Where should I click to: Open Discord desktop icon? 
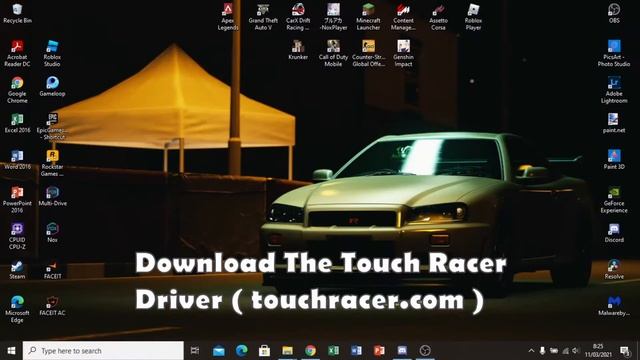614,232
